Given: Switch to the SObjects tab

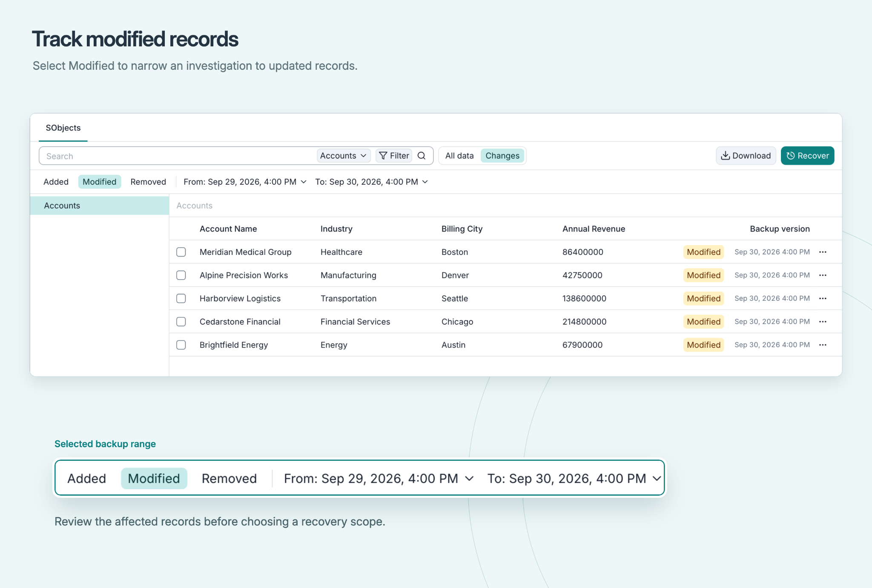Looking at the screenshot, I should click(x=63, y=128).
